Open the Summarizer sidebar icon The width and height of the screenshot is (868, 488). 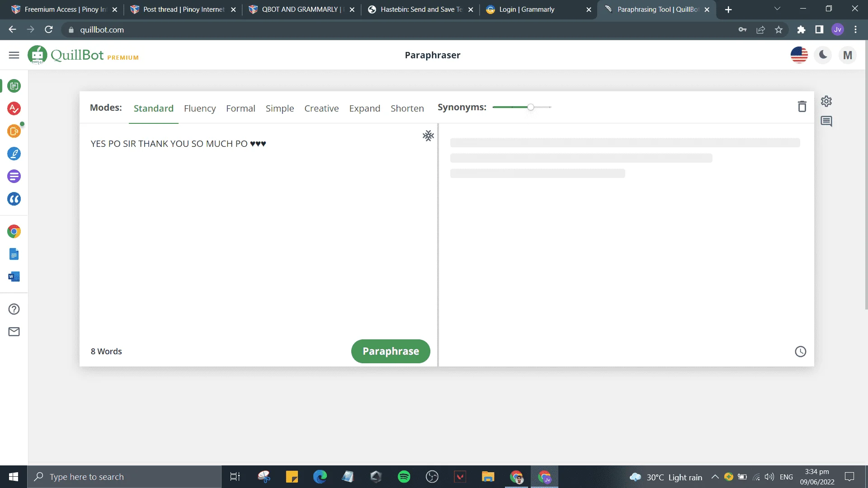[x=14, y=176]
